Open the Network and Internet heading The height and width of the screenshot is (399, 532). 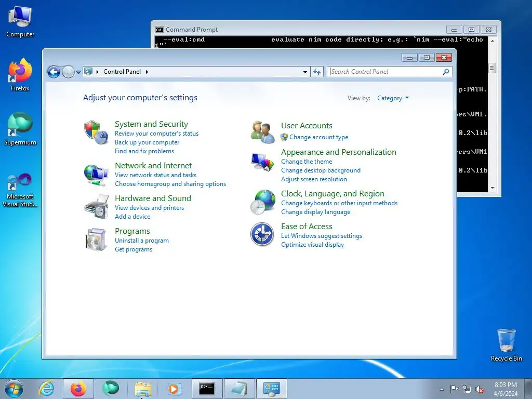[x=153, y=166]
